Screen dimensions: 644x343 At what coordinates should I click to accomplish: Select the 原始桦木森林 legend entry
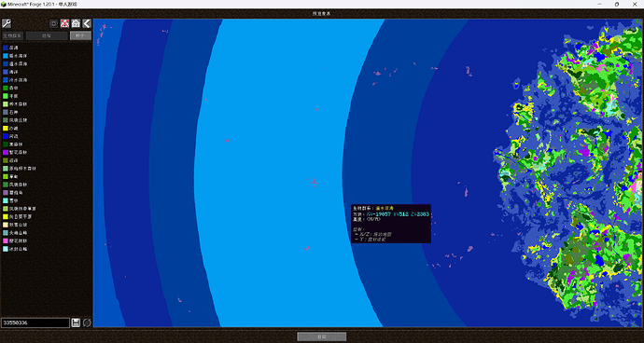point(19,168)
